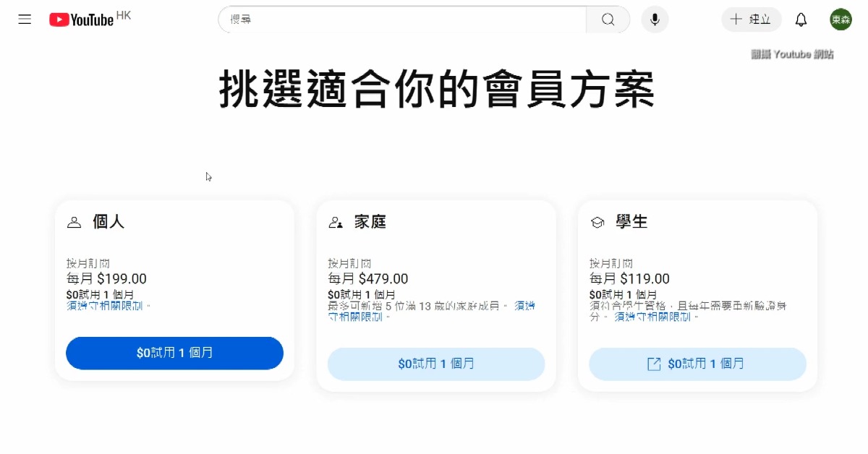
Task: Click the search magnifier icon
Action: click(x=608, y=20)
